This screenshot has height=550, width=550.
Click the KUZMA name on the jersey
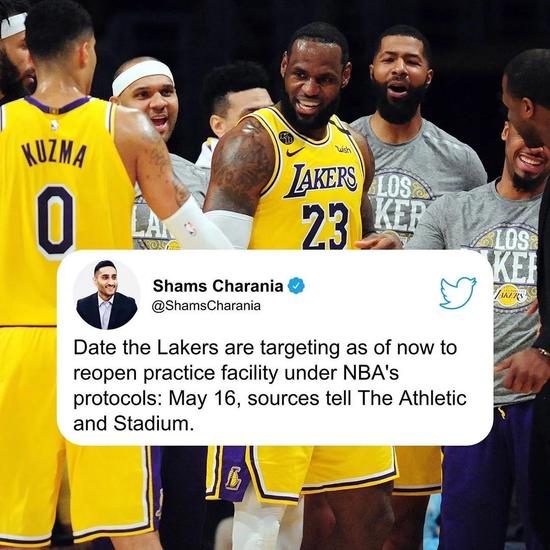[54, 155]
